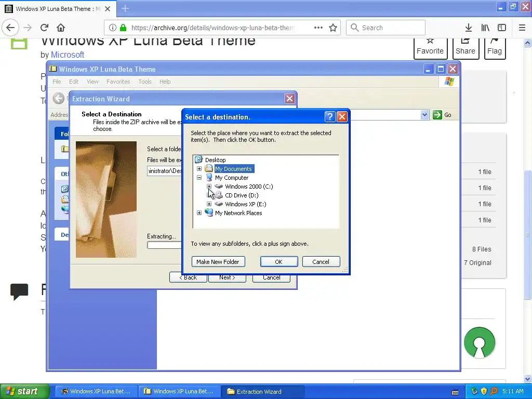Select My Computer in folder tree

point(231,178)
